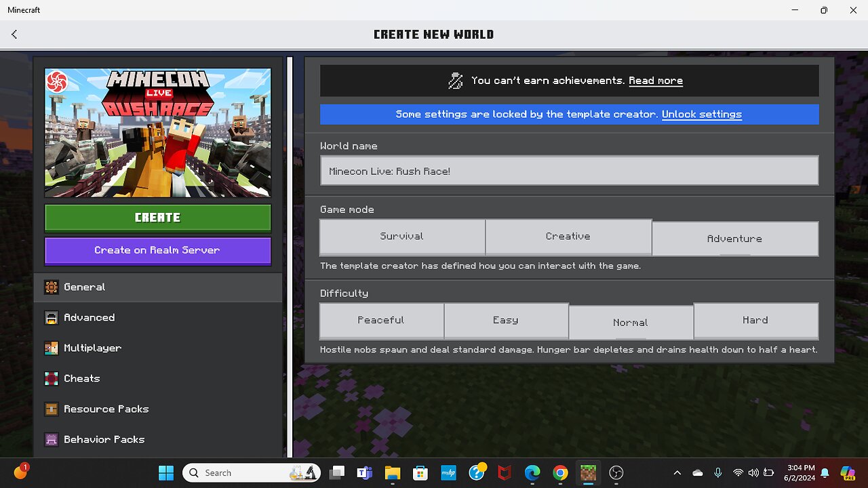The width and height of the screenshot is (868, 488).
Task: Click the weather widget on taskbar
Action: (20, 472)
